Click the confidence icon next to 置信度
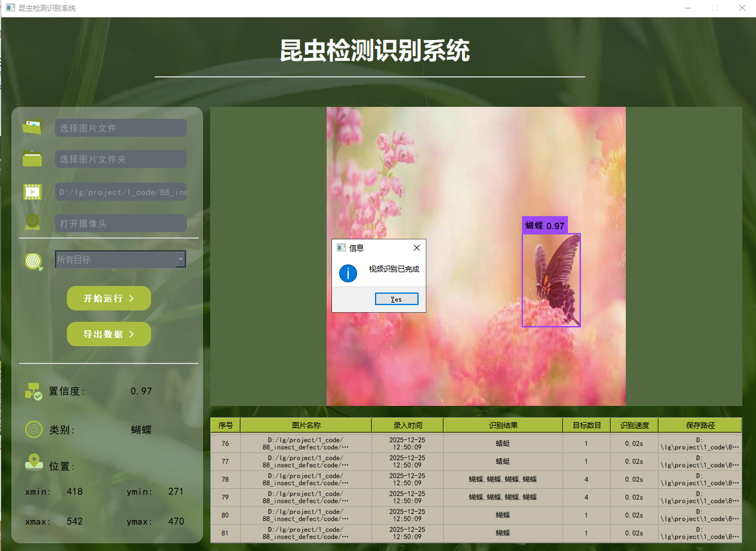 click(x=33, y=391)
